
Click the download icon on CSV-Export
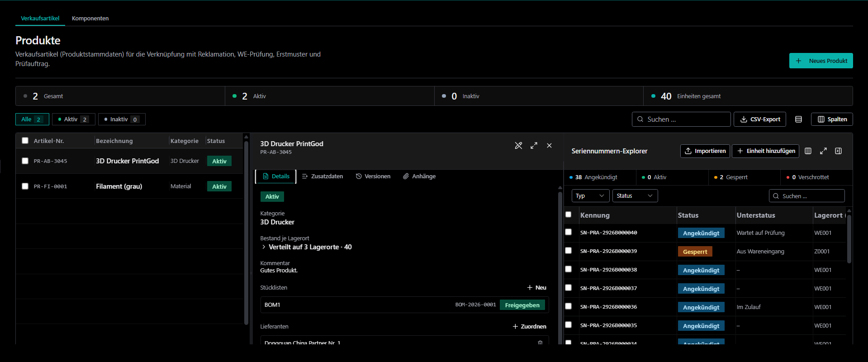(x=743, y=119)
